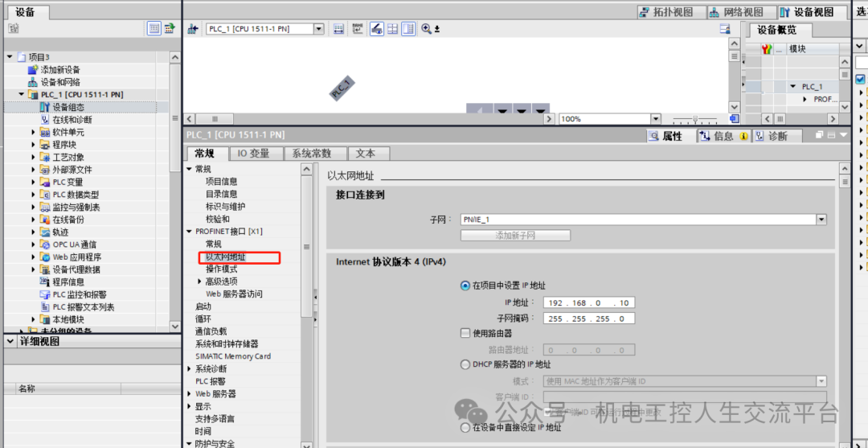Click the colored diagnostics column icon in 设备概览

pyautogui.click(x=767, y=49)
